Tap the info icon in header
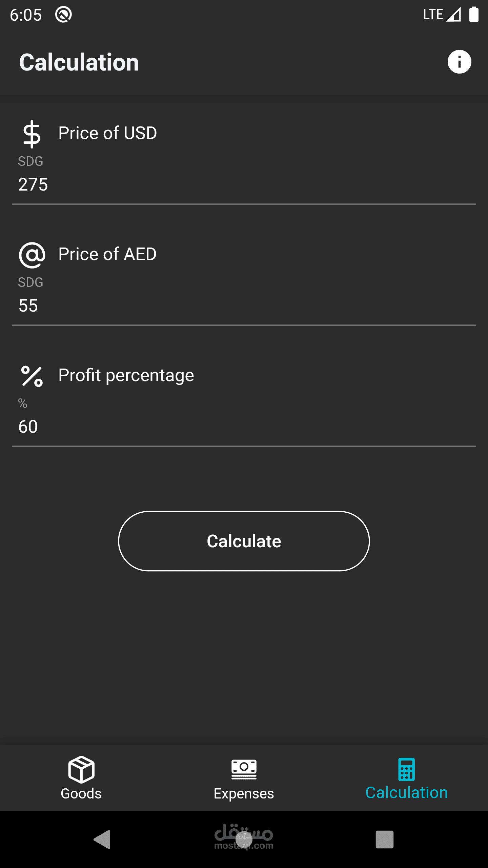Image resolution: width=488 pixels, height=868 pixels. (459, 62)
